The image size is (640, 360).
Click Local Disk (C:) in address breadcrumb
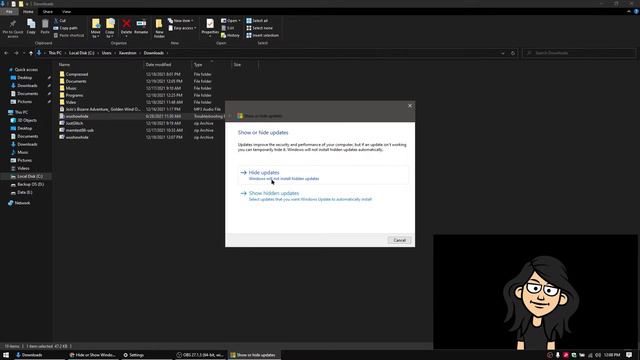click(81, 53)
